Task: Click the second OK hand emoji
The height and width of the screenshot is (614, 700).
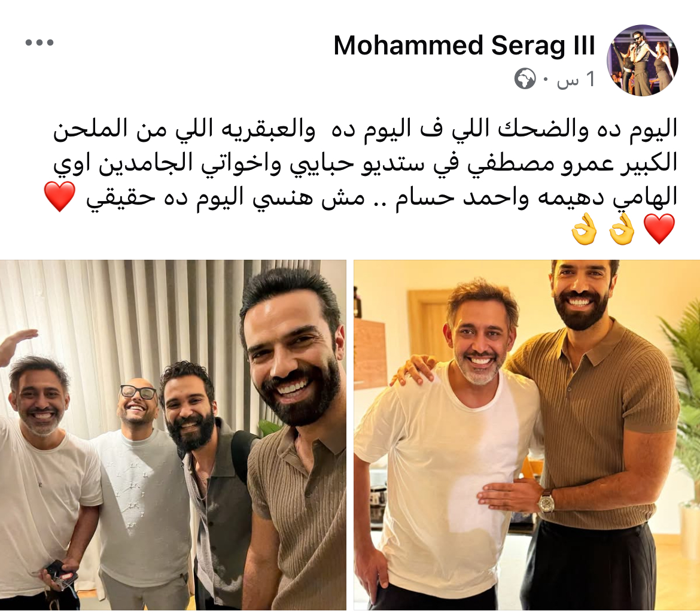Action: point(584,229)
